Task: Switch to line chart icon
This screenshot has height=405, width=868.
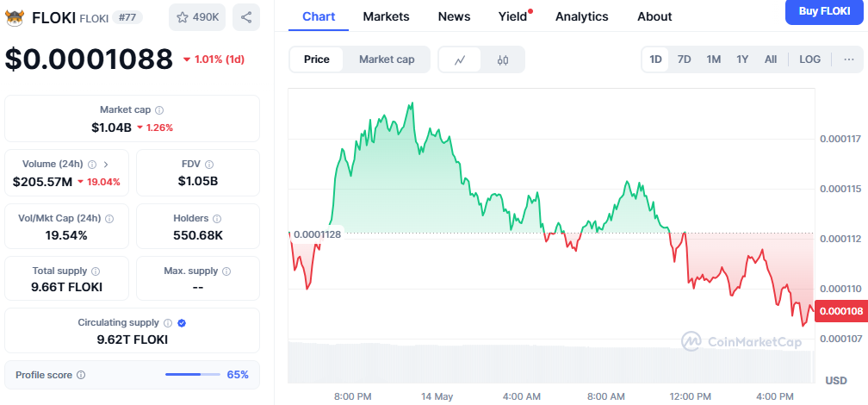Action: click(460, 59)
